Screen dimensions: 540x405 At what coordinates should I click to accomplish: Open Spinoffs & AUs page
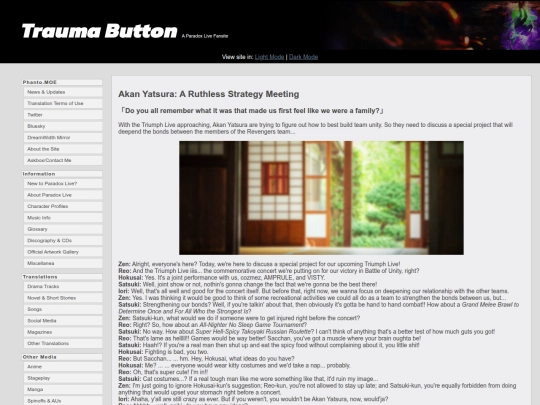(x=63, y=401)
